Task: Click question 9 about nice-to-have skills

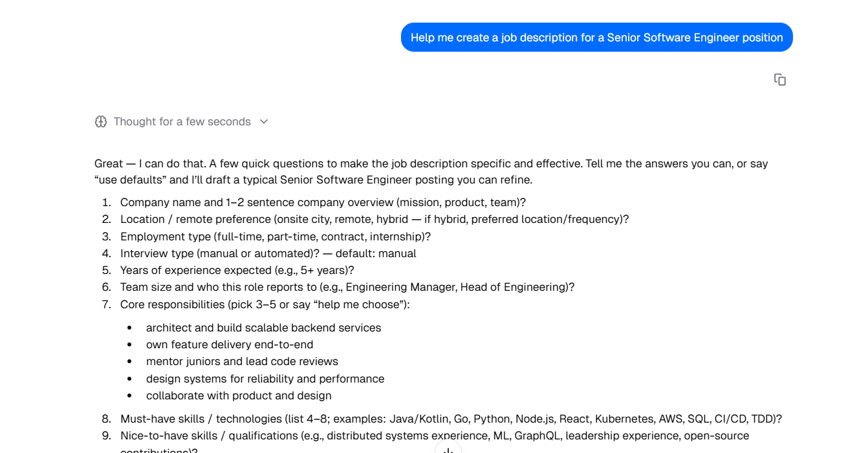Action: pyautogui.click(x=435, y=436)
